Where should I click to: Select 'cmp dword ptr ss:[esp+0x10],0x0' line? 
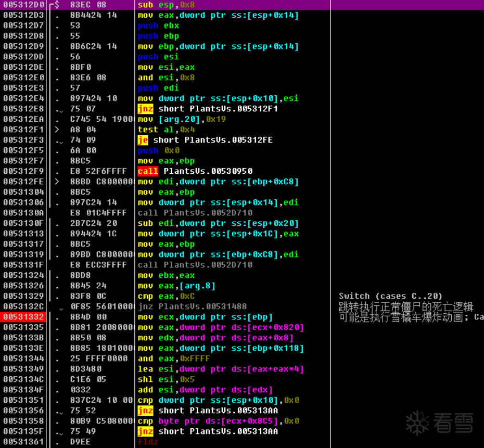pos(218,400)
